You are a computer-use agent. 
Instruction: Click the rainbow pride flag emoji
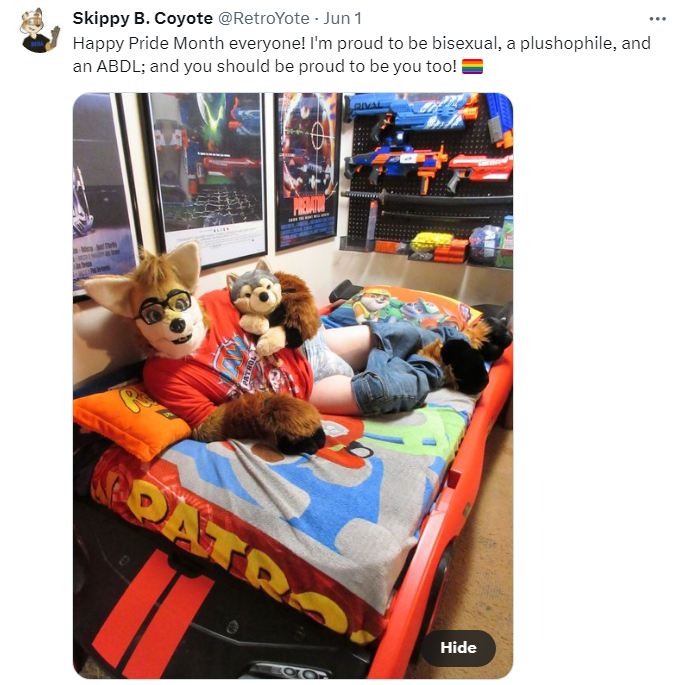[472, 67]
